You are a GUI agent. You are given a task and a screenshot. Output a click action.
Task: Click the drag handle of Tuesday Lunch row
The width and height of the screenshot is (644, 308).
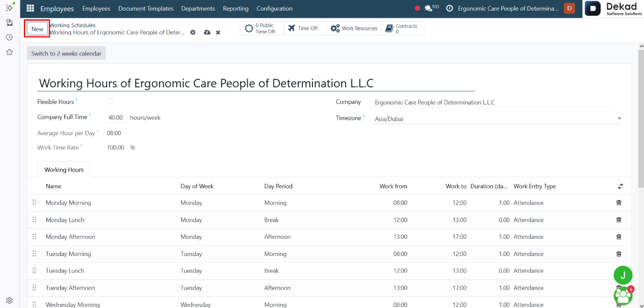tap(34, 271)
